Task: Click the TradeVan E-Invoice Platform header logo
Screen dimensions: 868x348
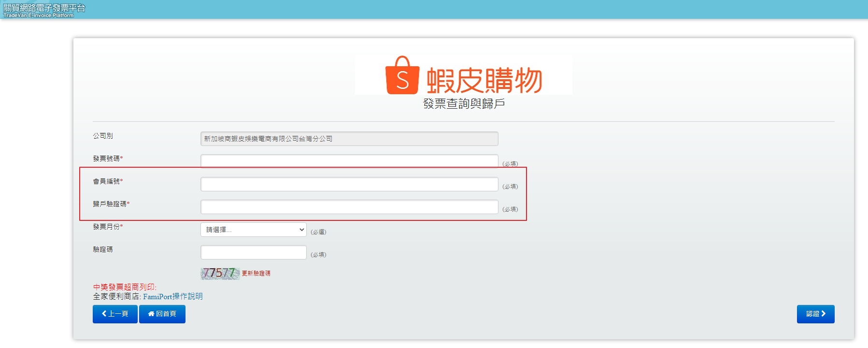Action: tap(44, 10)
